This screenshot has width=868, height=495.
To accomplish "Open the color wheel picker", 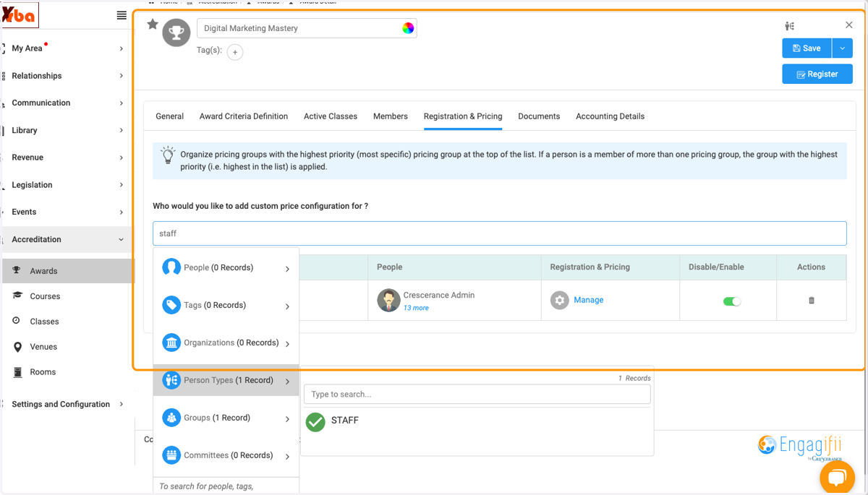I will [408, 28].
